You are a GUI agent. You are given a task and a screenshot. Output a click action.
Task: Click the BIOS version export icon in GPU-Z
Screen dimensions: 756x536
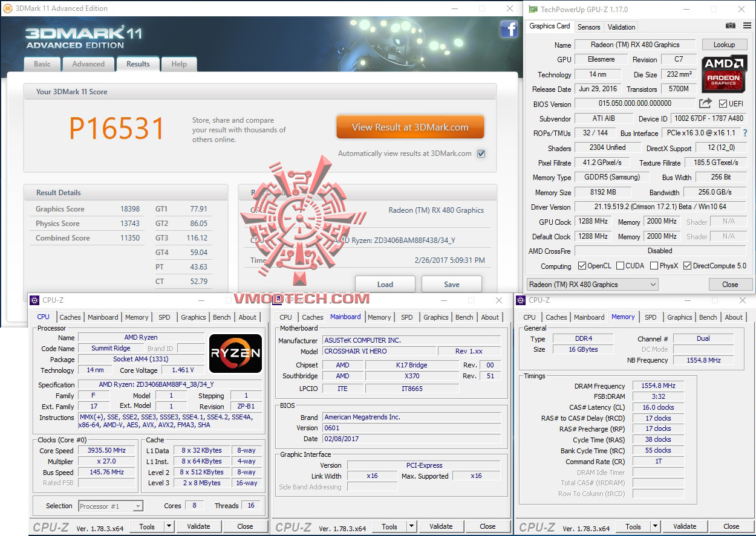point(705,104)
